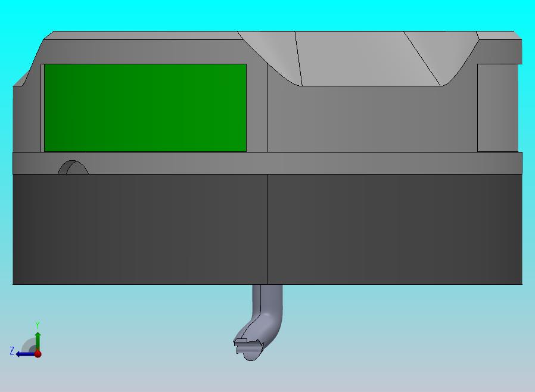Select the fitting at the pipe's lower end
535x392 pixels.
pos(248,349)
